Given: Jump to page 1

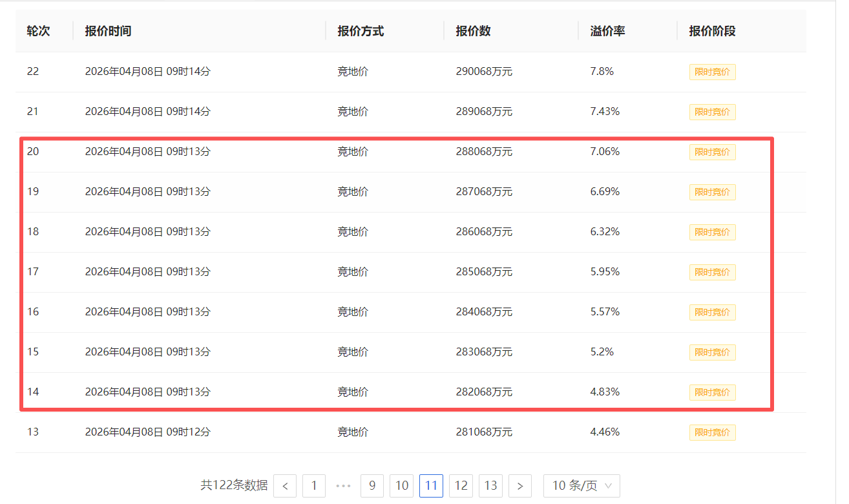Looking at the screenshot, I should tap(314, 486).
